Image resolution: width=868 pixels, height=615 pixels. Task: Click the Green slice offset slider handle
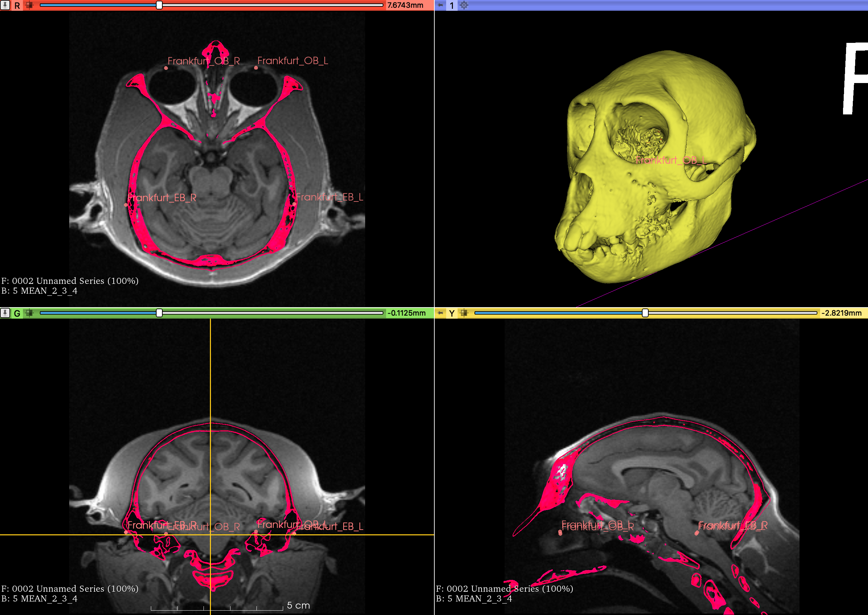[x=159, y=313]
